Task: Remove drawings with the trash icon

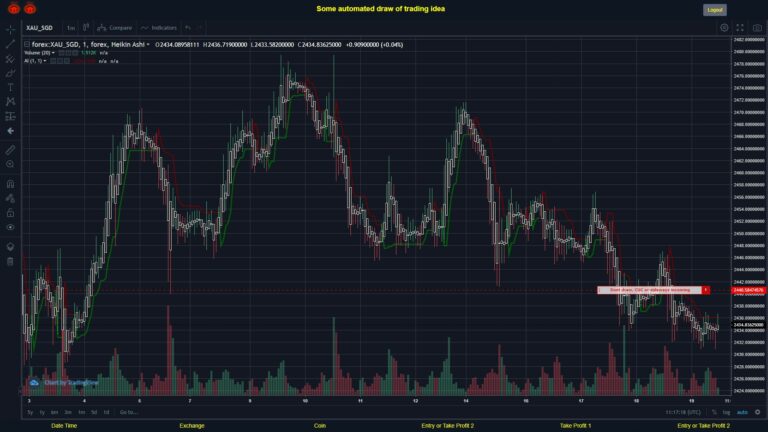Action: click(10, 261)
